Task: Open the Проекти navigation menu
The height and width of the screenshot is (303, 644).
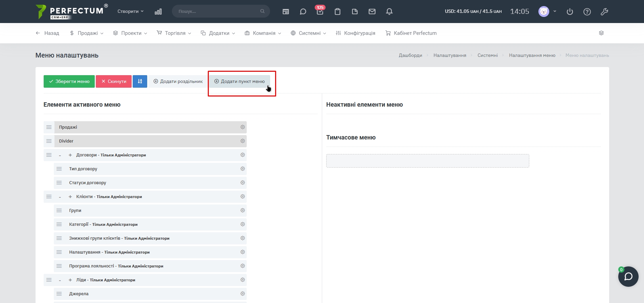Action: pyautogui.click(x=130, y=33)
